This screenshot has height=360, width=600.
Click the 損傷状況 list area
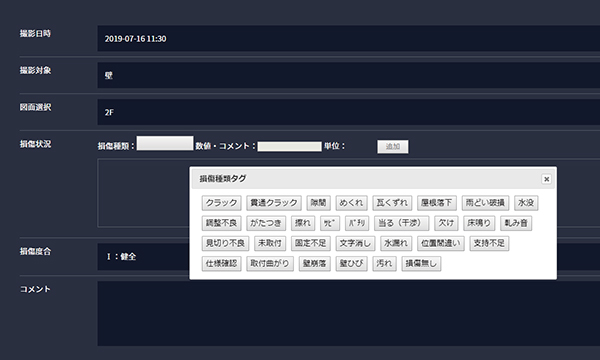[x=143, y=193]
